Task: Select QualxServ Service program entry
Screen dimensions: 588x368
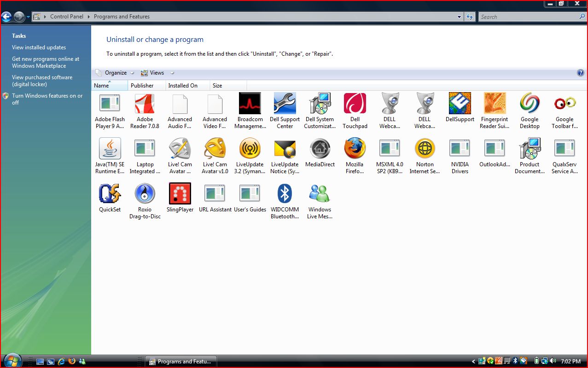Action: point(565,156)
